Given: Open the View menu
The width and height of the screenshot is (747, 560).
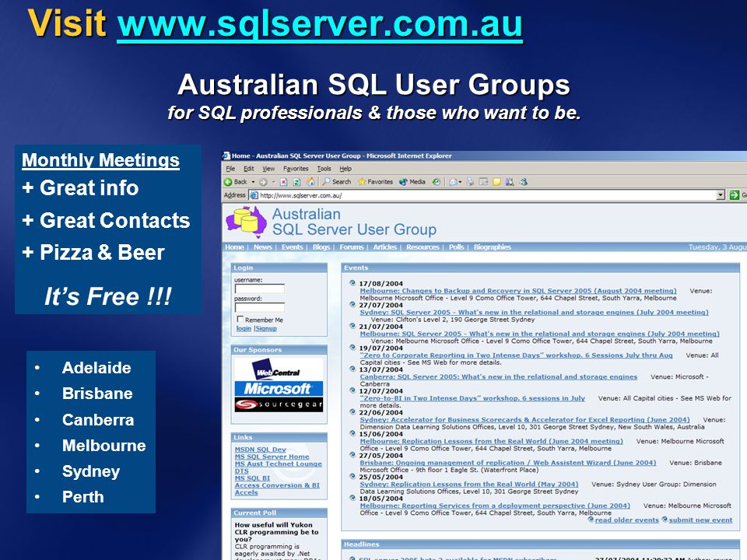Looking at the screenshot, I should [x=268, y=169].
